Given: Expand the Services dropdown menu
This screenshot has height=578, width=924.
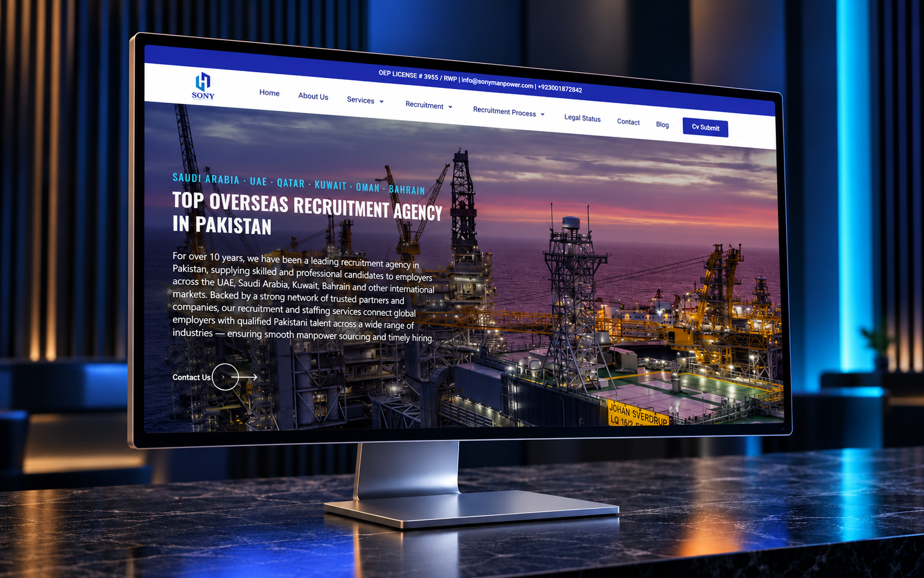Looking at the screenshot, I should pos(365,100).
